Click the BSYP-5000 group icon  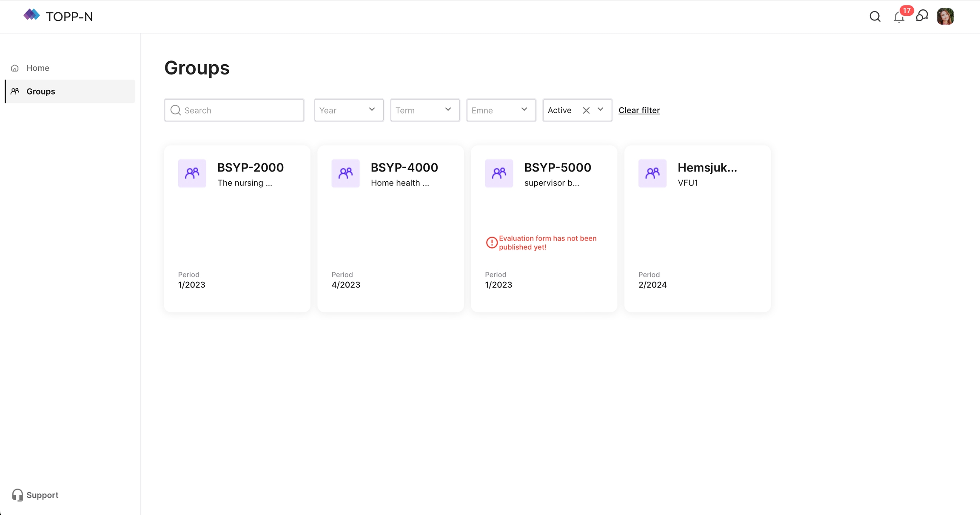click(x=499, y=173)
